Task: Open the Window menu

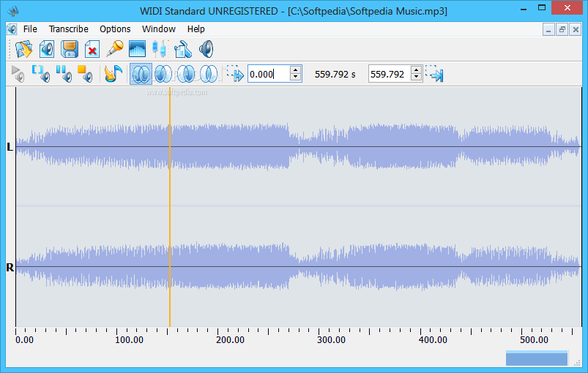Action: click(x=159, y=29)
